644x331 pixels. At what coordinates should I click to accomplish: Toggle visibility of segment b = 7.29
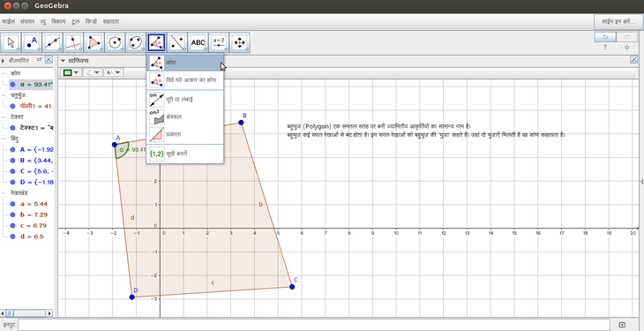[x=13, y=214]
